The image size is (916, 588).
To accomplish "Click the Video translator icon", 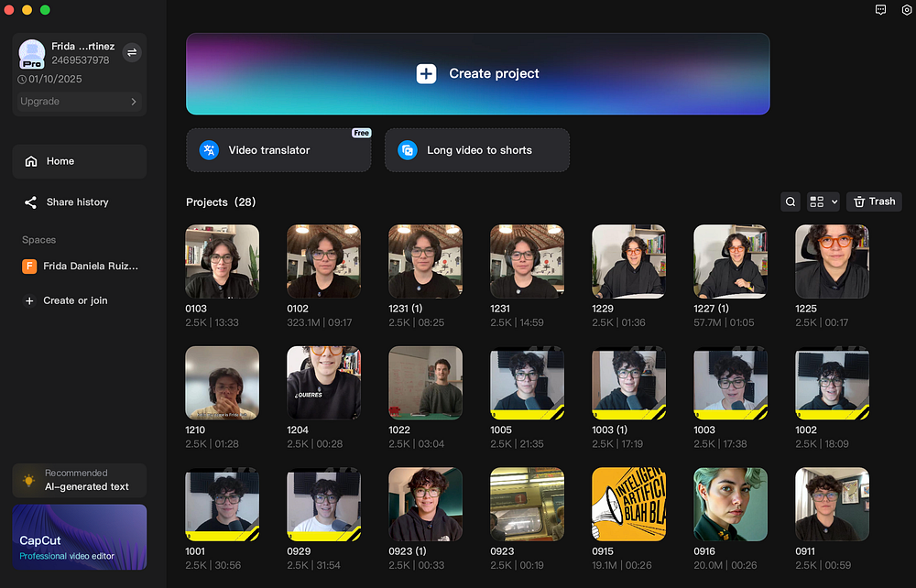I will (x=209, y=150).
